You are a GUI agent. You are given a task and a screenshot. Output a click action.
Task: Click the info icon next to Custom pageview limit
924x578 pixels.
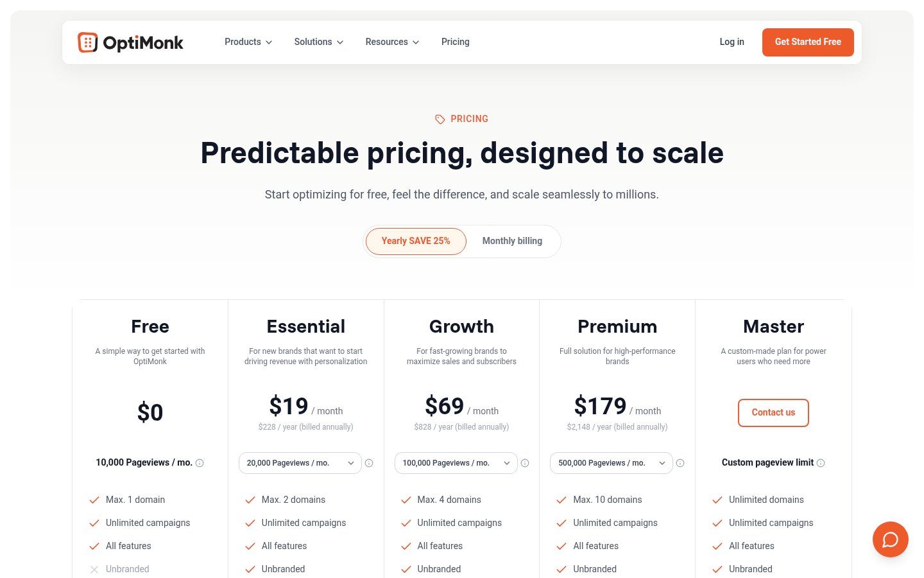click(821, 462)
